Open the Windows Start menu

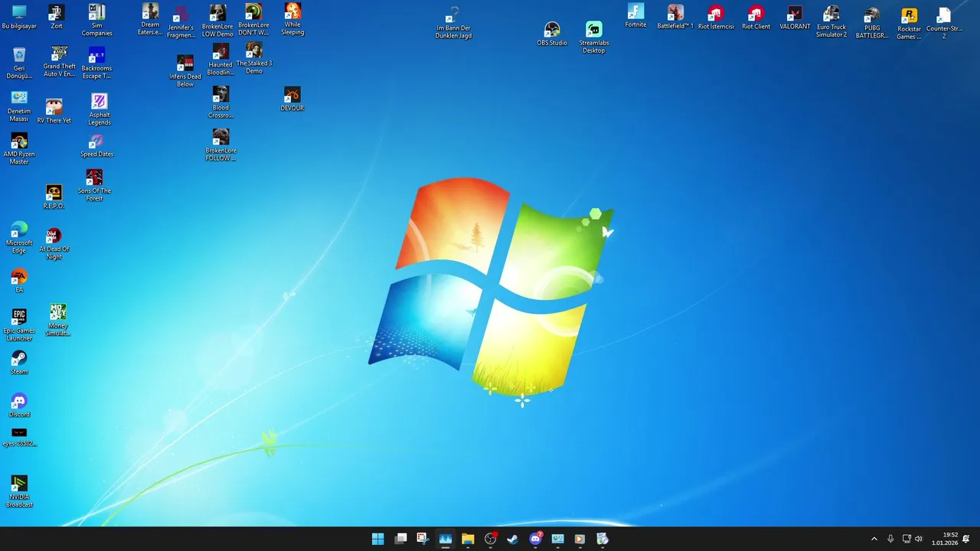[378, 539]
